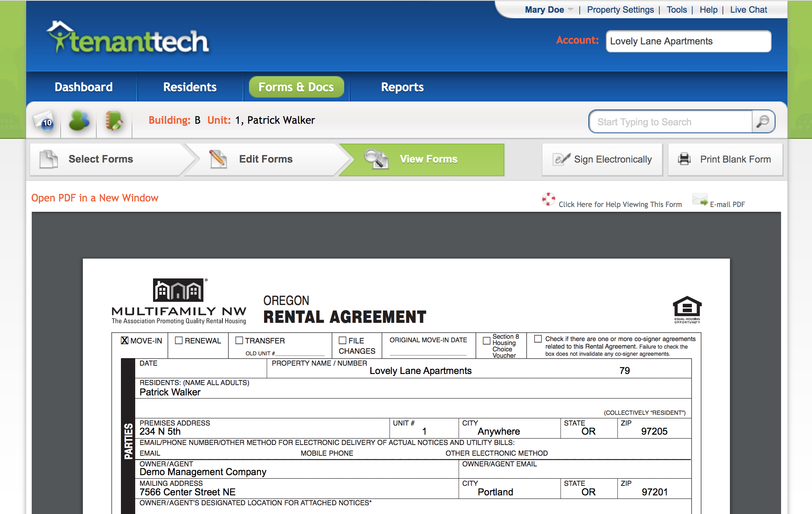Click the printer icon for blank form
The image size is (812, 514).
coord(684,159)
